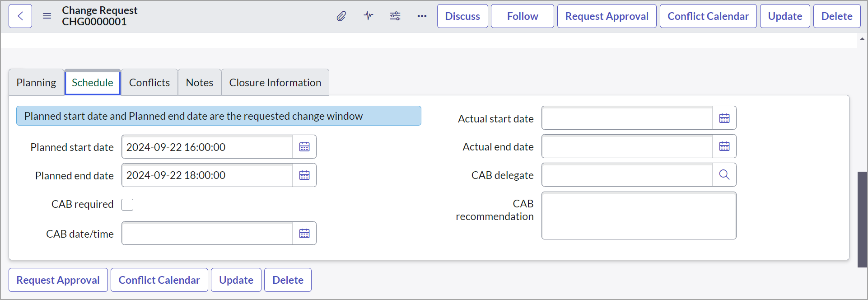Click the Delete button in top header
Screen dimensions: 868x300
[837, 16]
